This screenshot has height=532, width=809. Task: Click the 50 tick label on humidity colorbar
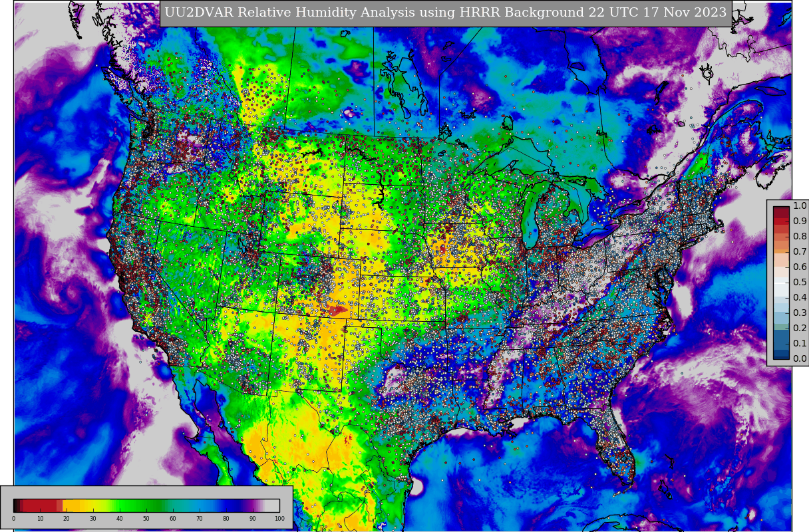146,519
